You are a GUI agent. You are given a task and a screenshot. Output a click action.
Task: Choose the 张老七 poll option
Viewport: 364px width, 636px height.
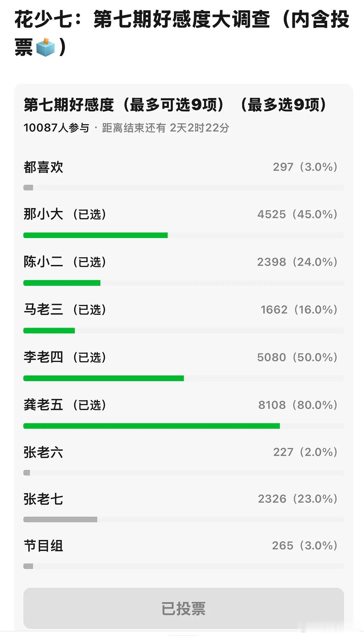184,507
